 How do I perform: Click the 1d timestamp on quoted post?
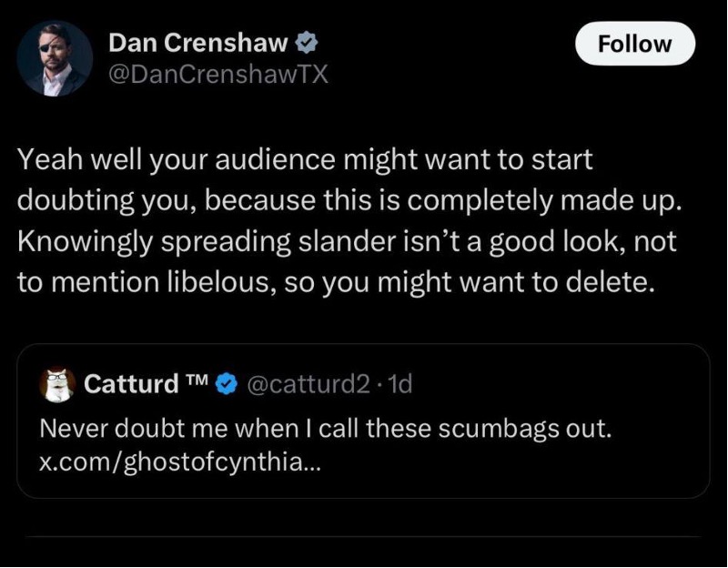pyautogui.click(x=399, y=385)
